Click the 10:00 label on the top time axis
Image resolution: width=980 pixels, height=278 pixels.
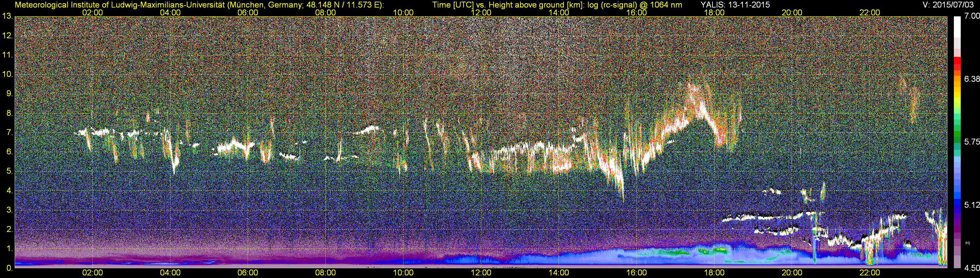[403, 12]
